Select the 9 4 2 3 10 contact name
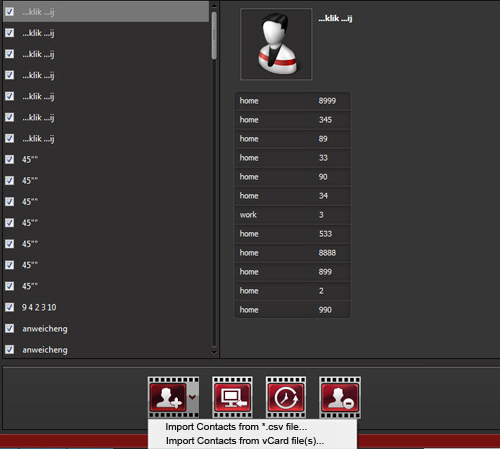This screenshot has height=449, width=500. tap(39, 307)
